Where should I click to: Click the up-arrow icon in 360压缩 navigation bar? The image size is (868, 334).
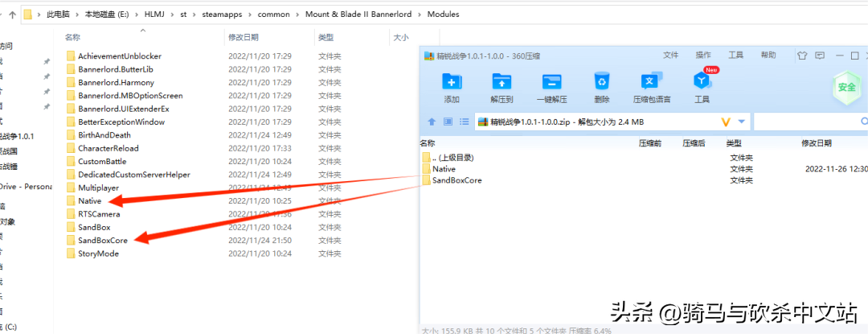tap(432, 122)
